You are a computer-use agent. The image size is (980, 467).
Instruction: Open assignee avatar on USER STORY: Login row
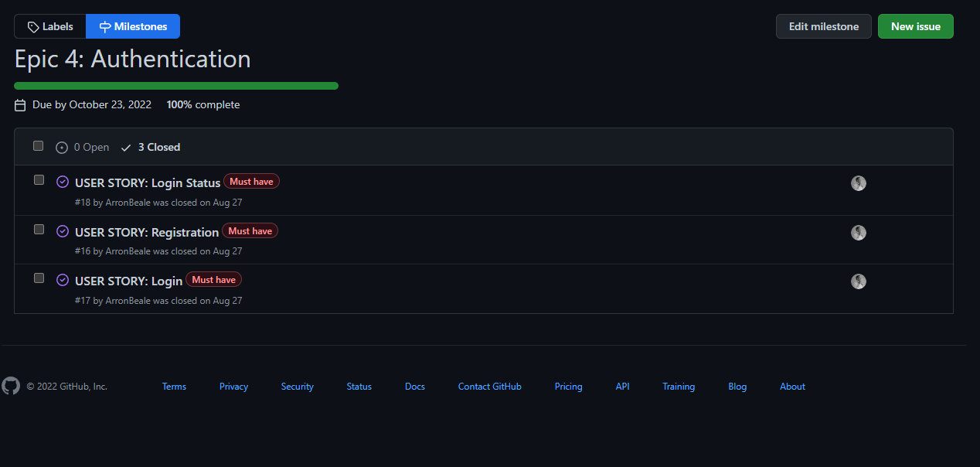pyautogui.click(x=858, y=281)
